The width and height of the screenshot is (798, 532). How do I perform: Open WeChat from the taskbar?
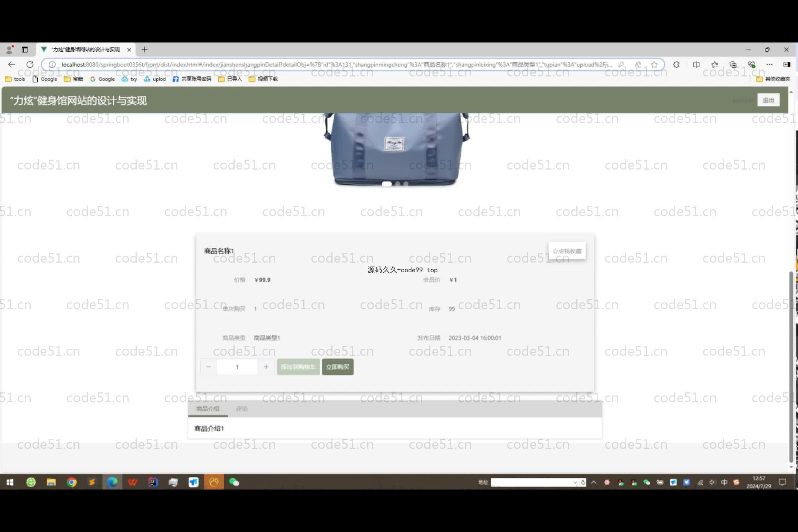pyautogui.click(x=234, y=482)
